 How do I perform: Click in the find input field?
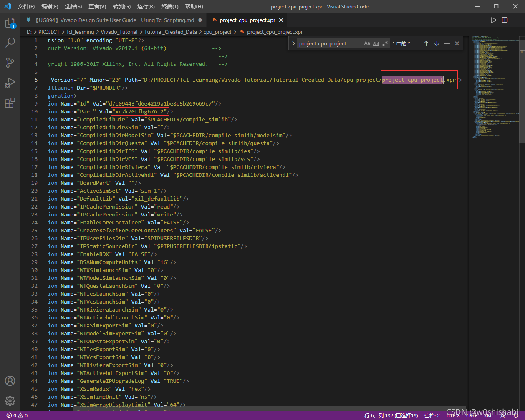[329, 43]
